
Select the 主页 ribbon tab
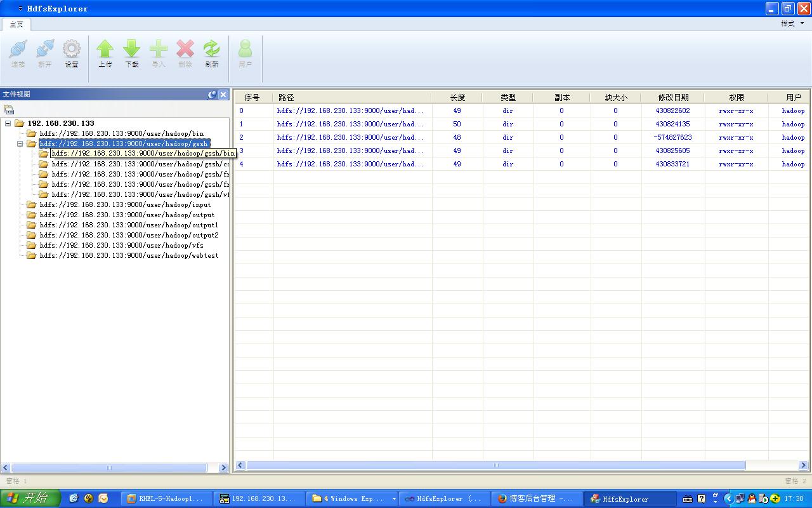coord(16,24)
